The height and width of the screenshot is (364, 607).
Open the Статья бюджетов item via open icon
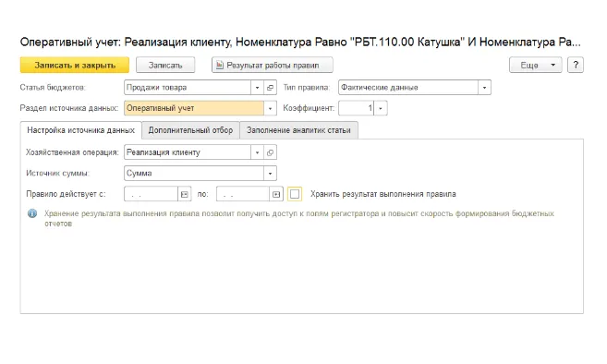270,88
